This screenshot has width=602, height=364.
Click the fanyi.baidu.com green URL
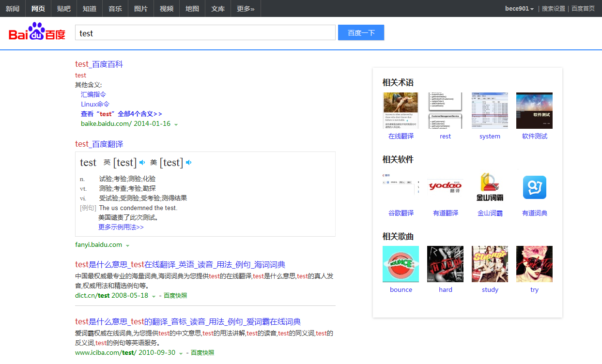tap(99, 244)
